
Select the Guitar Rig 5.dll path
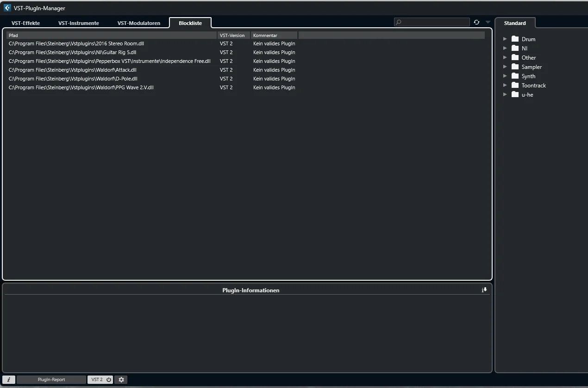click(72, 52)
